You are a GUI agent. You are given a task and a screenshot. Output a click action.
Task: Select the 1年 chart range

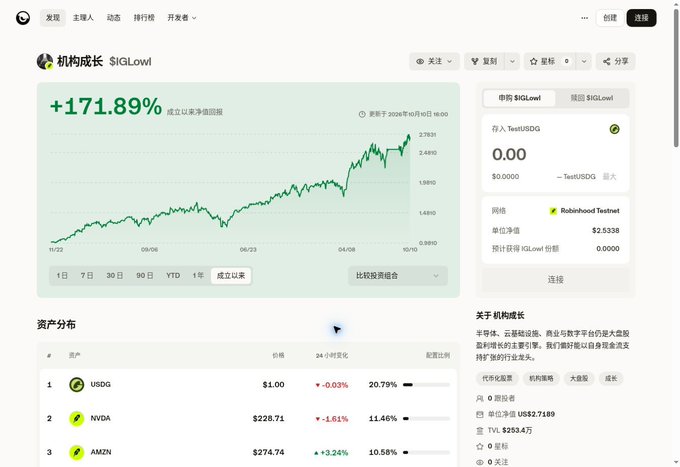[x=198, y=276]
